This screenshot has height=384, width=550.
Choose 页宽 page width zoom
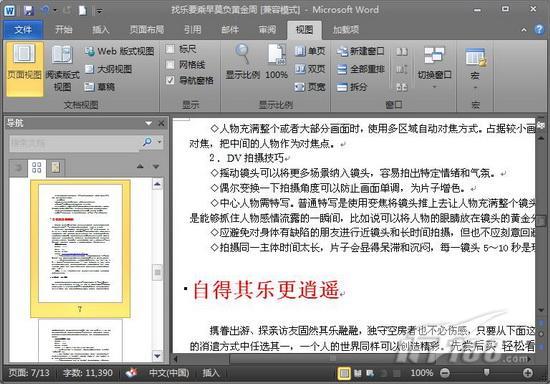point(310,87)
